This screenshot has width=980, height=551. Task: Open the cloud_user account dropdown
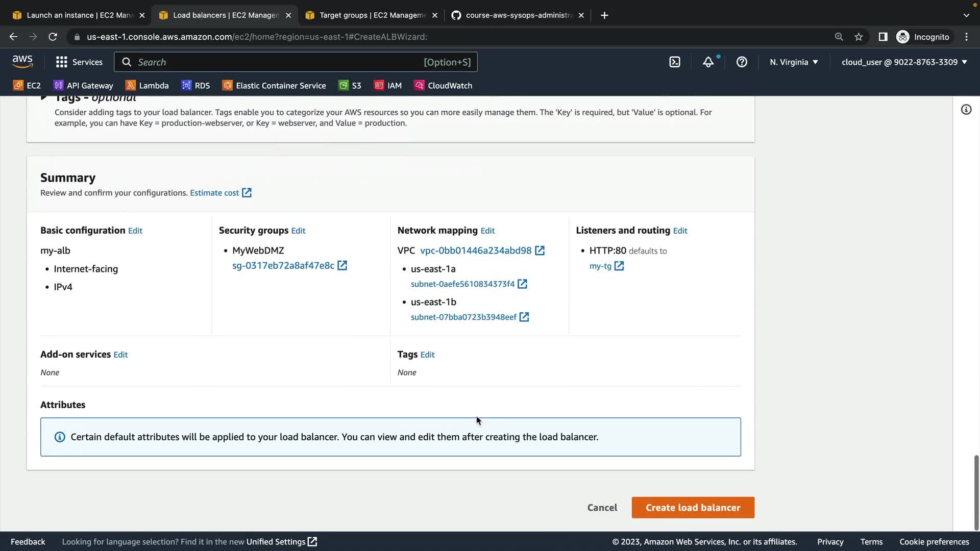pos(904,62)
